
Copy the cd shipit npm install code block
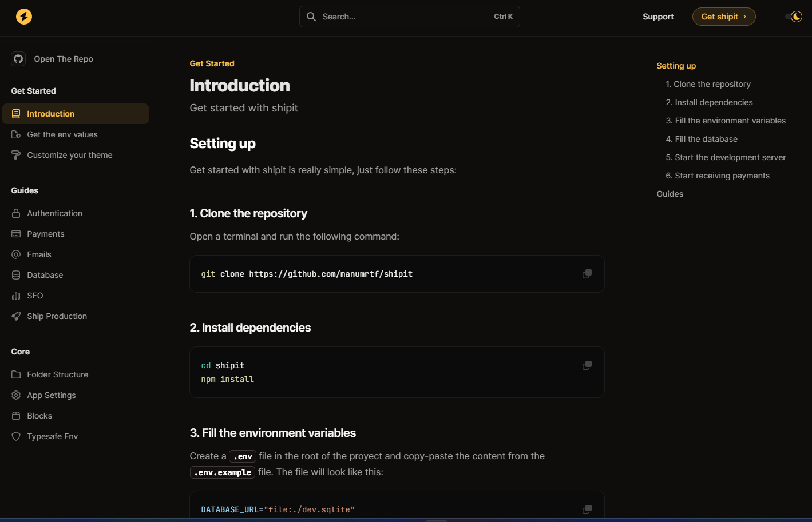coord(587,365)
